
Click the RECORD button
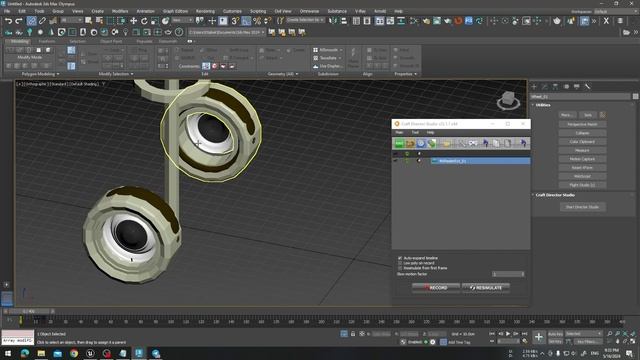pyautogui.click(x=436, y=288)
